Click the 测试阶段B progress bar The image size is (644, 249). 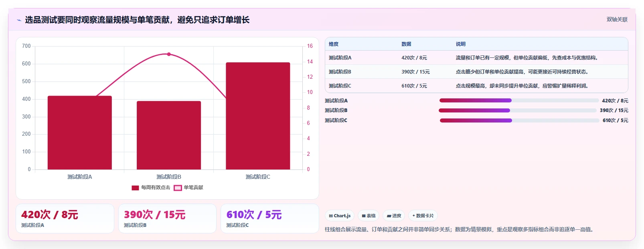[518, 110]
